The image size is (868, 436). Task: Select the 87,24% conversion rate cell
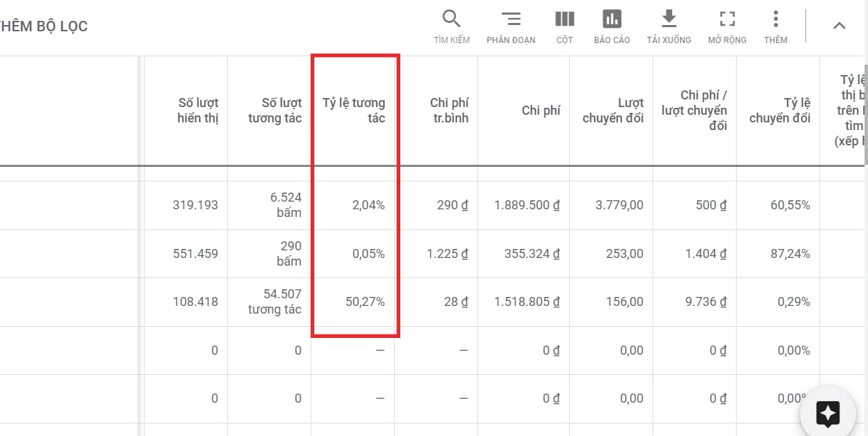(x=778, y=254)
